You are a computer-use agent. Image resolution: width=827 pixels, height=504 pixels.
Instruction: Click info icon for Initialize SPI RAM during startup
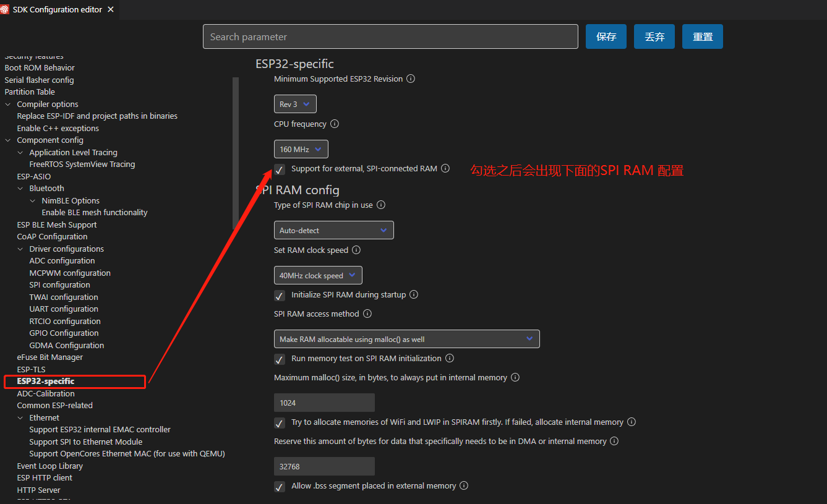coord(414,294)
